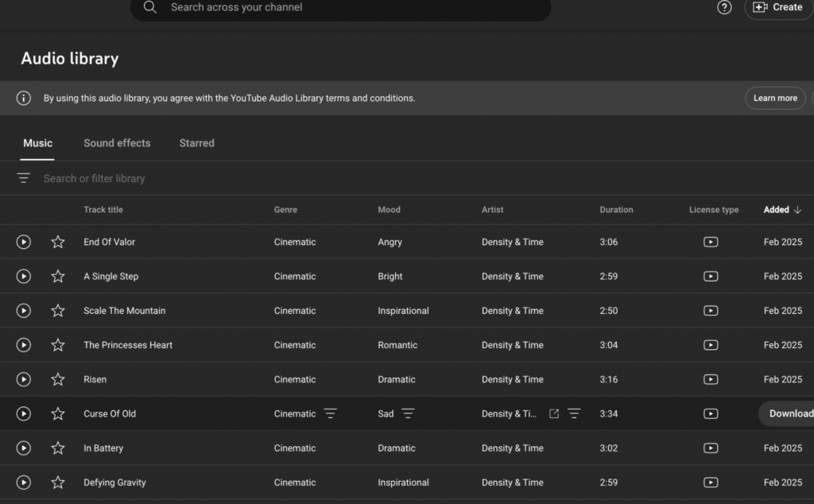Viewport: 814px width, 504px height.
Task: Star the Defying Gravity track
Action: click(57, 483)
